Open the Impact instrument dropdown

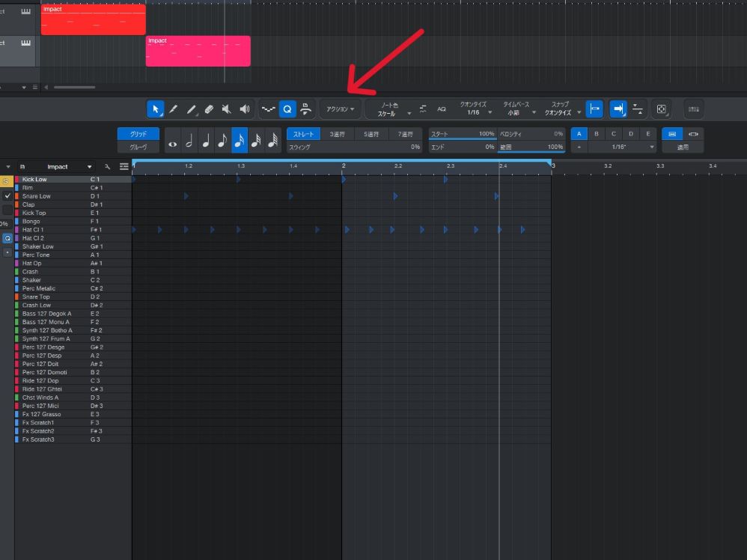click(x=89, y=167)
